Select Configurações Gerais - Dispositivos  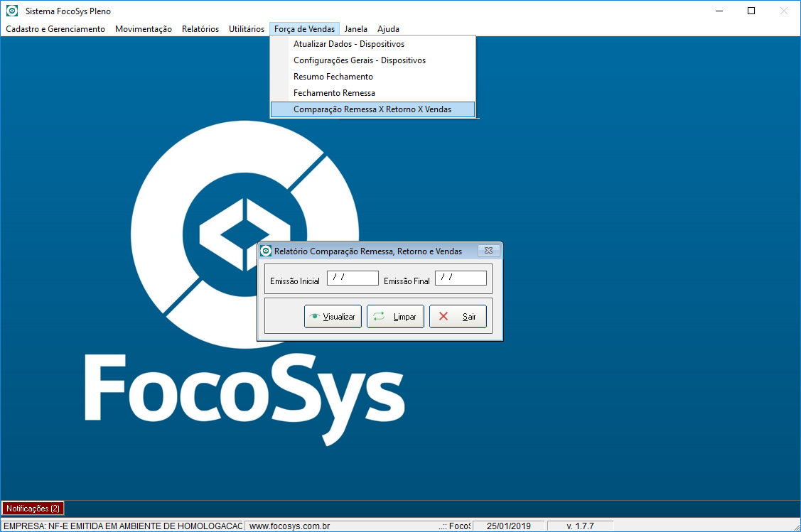click(373, 60)
